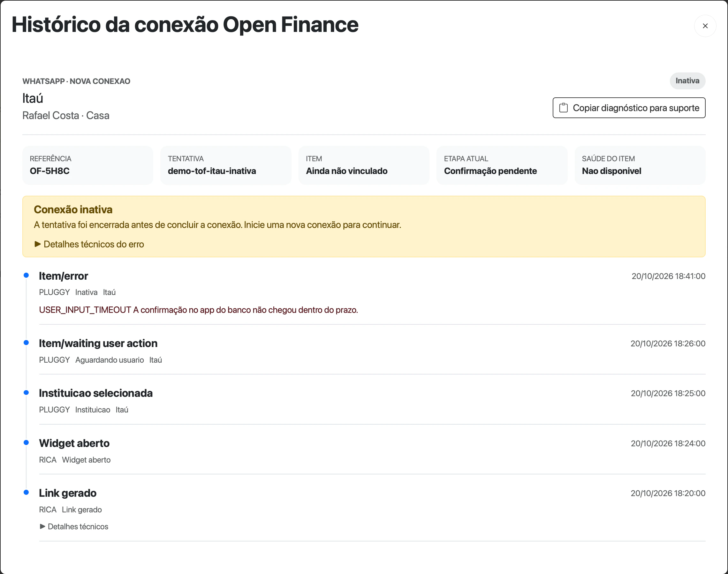Image resolution: width=728 pixels, height=574 pixels.
Task: Select reference value OF-5H8C
Action: (x=50, y=171)
